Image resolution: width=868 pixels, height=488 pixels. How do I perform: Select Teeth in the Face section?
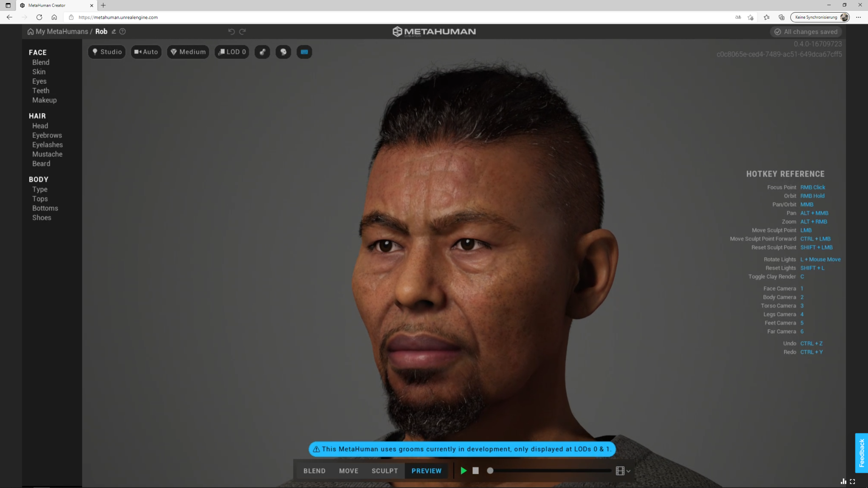(x=41, y=91)
